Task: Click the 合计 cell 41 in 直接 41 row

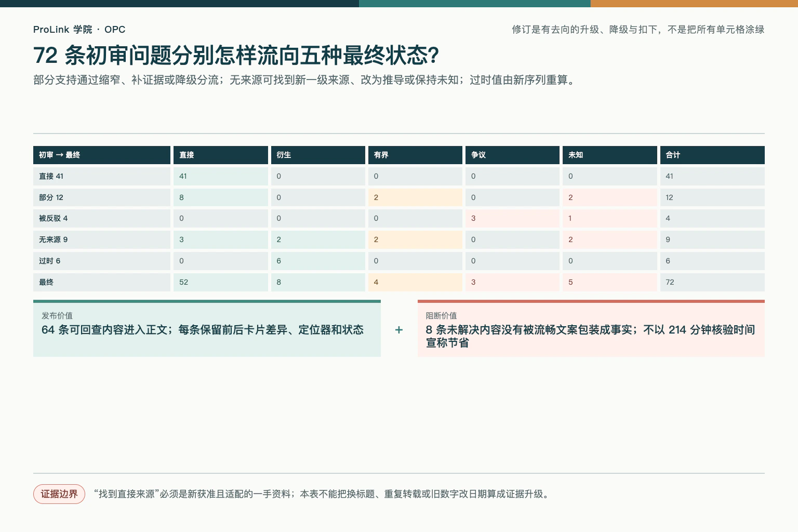Action: point(712,176)
